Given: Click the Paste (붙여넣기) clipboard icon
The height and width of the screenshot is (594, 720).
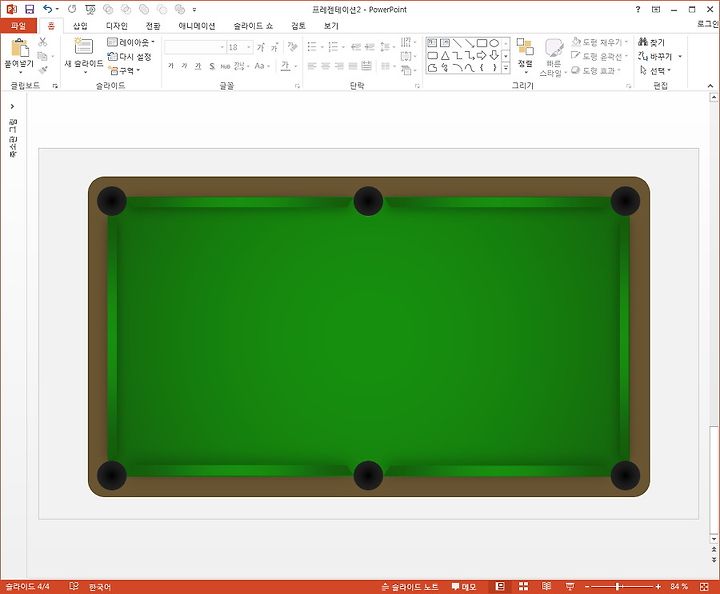Looking at the screenshot, I should [x=20, y=48].
